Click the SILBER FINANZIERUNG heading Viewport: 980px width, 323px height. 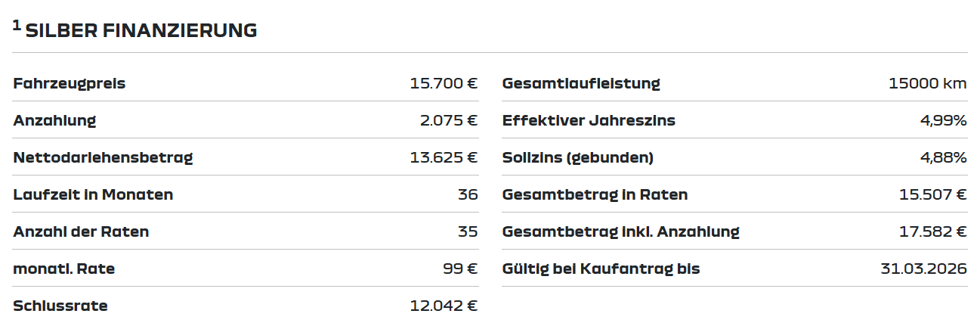click(x=141, y=30)
